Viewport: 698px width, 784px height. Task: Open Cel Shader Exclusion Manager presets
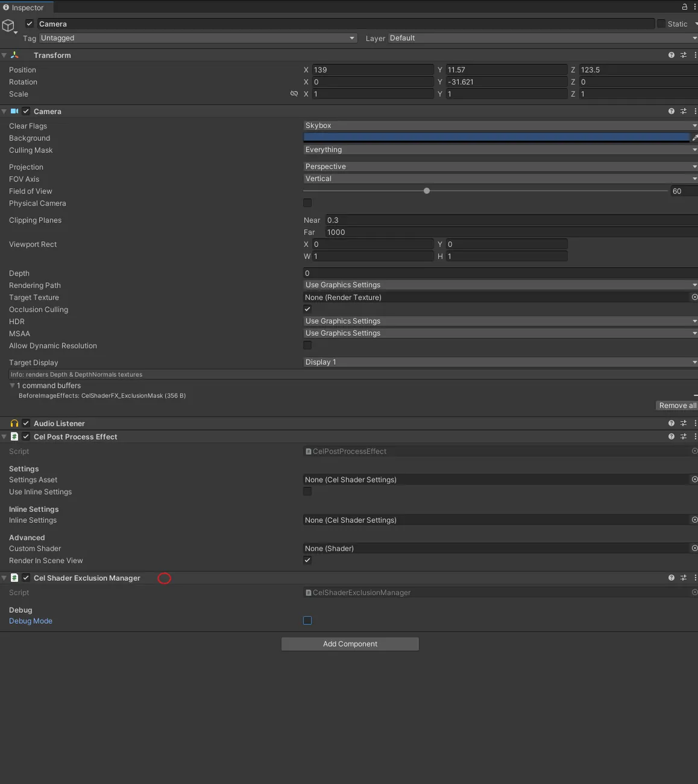pyautogui.click(x=684, y=578)
